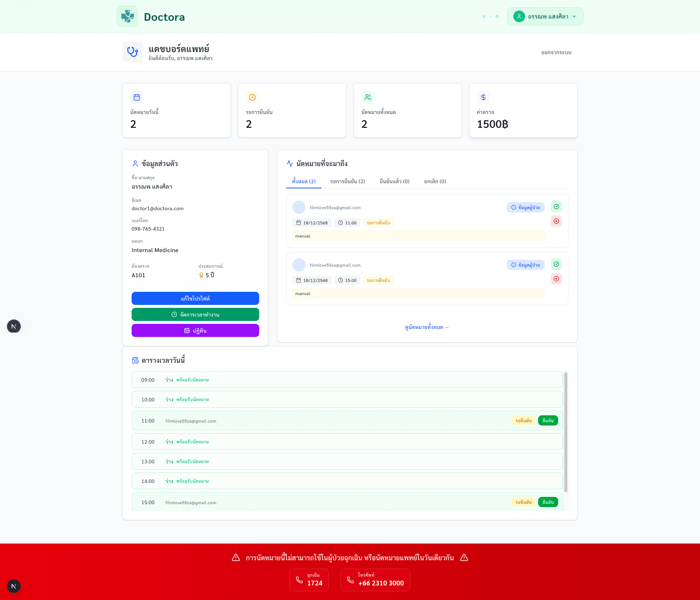
Task: Open จัดการเวลาทำงาน working hours button
Action: click(195, 314)
